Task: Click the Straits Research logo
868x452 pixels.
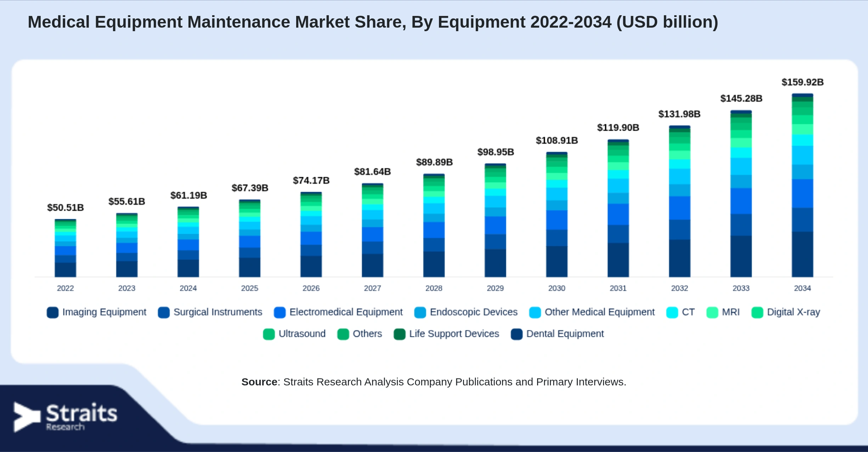Action: tap(65, 417)
